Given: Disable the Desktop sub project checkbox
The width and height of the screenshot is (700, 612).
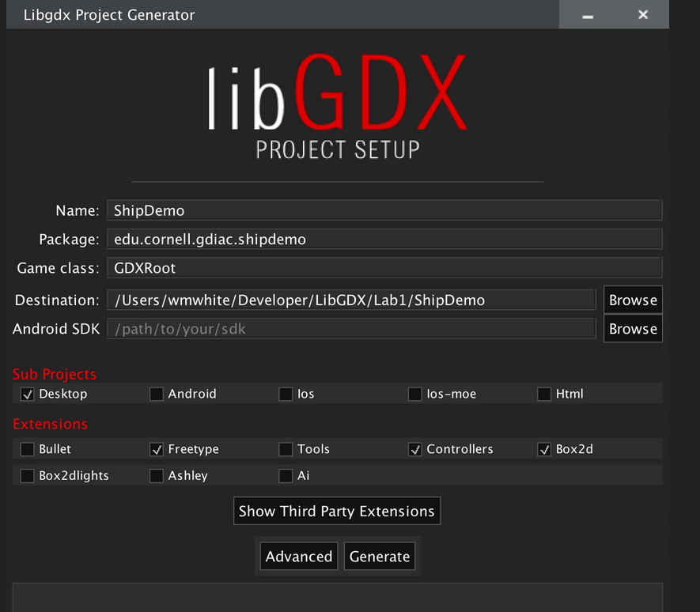Looking at the screenshot, I should pos(26,394).
